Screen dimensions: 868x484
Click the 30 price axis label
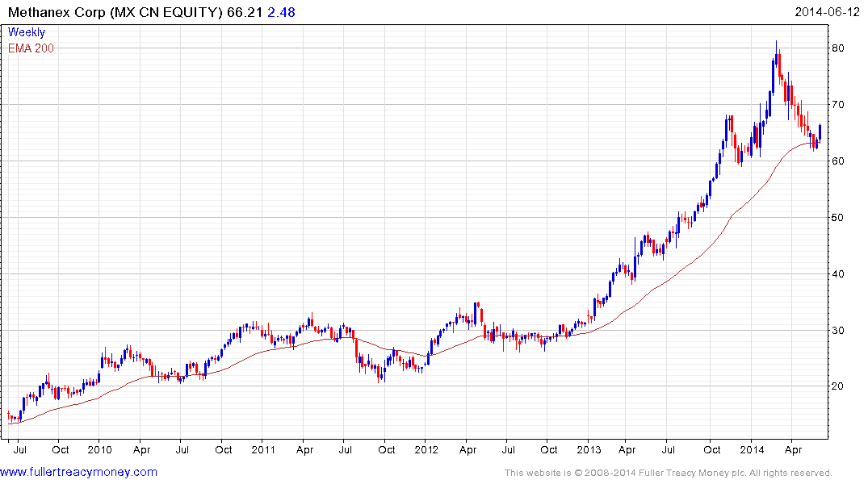(837, 330)
